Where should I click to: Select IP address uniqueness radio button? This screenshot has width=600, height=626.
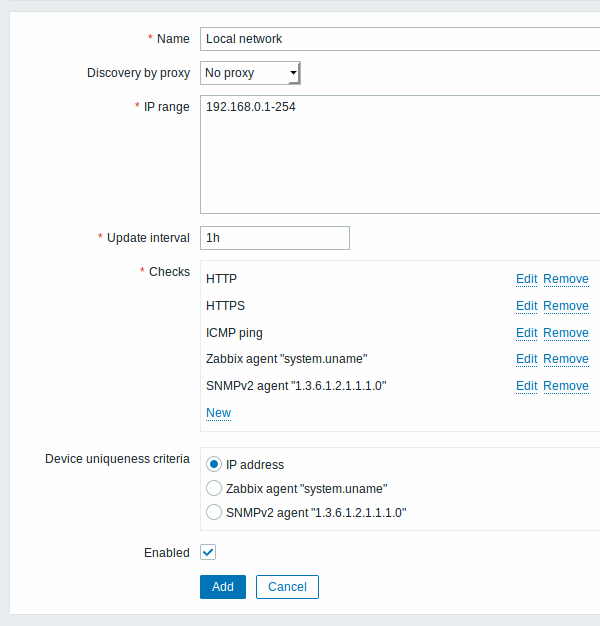click(214, 464)
